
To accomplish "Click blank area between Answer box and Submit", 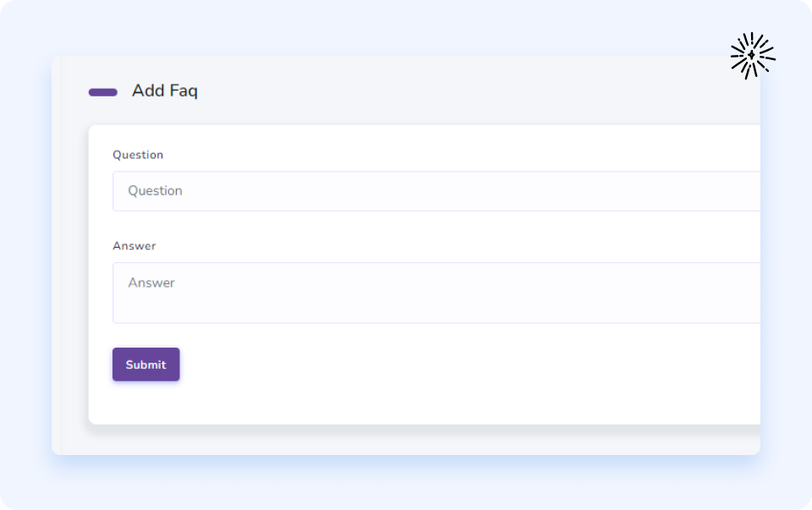I will pyautogui.click(x=423, y=335).
